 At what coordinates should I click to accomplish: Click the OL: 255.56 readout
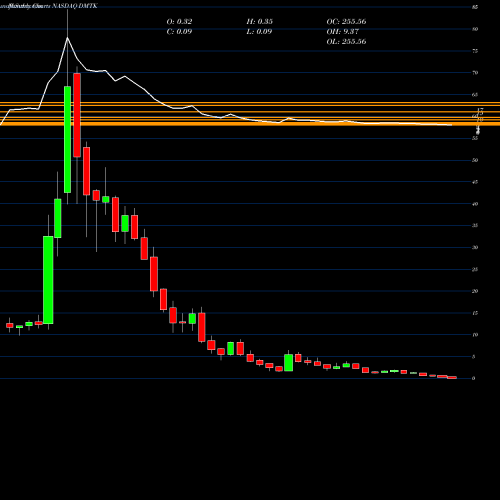pyautogui.click(x=346, y=42)
